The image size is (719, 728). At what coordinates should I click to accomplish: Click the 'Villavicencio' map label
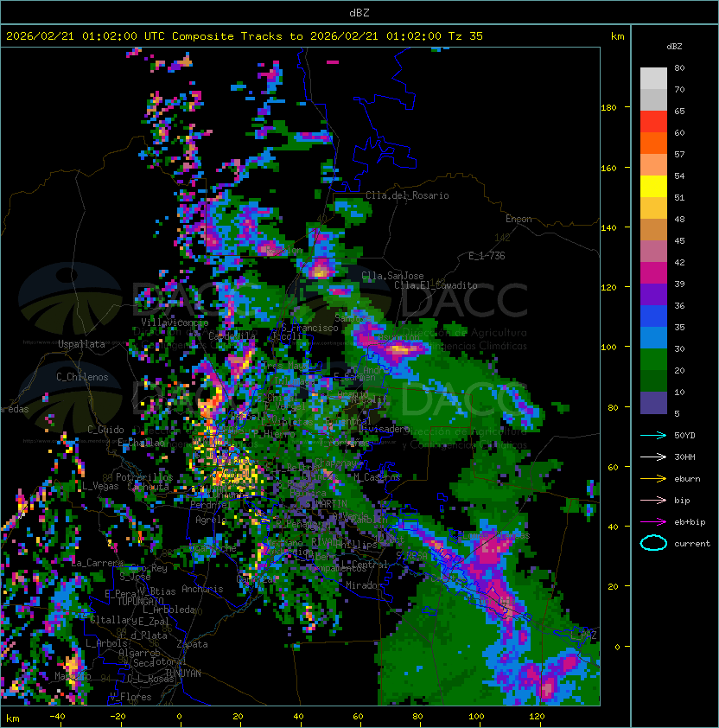click(x=175, y=322)
